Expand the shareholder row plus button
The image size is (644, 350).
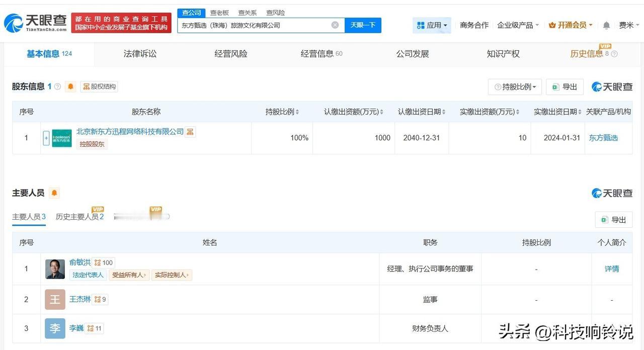(46, 138)
